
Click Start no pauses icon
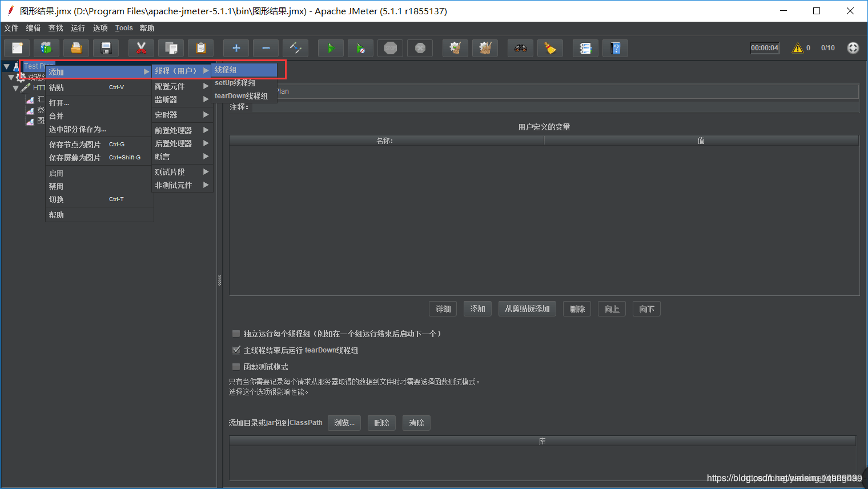[x=360, y=48]
